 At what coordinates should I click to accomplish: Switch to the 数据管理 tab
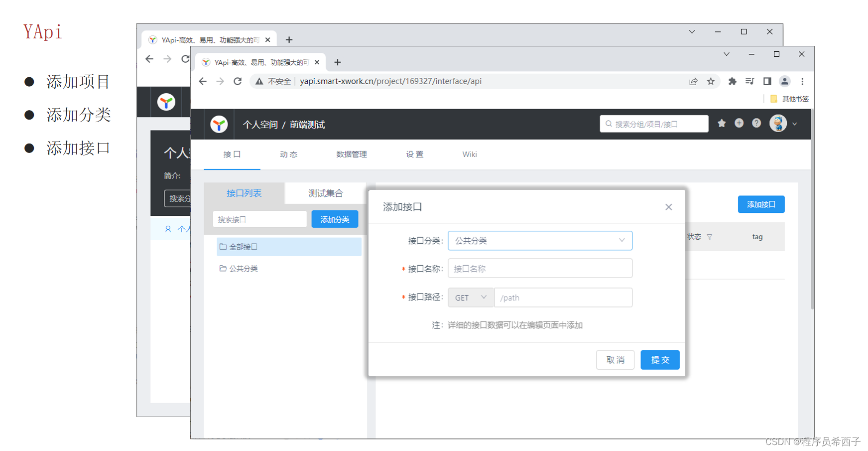tap(352, 154)
